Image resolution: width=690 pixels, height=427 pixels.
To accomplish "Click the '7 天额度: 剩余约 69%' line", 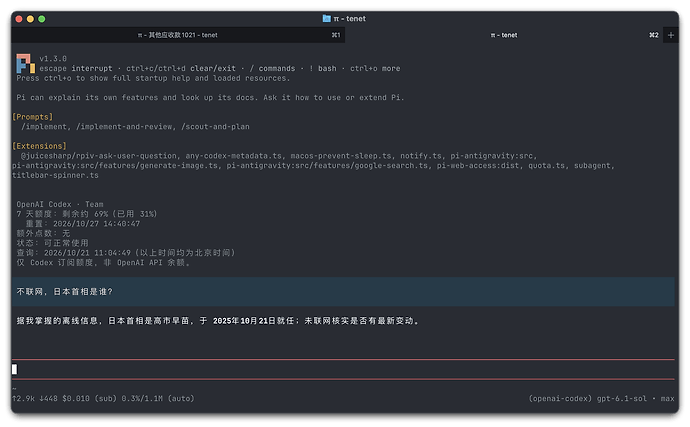I will coord(87,214).
